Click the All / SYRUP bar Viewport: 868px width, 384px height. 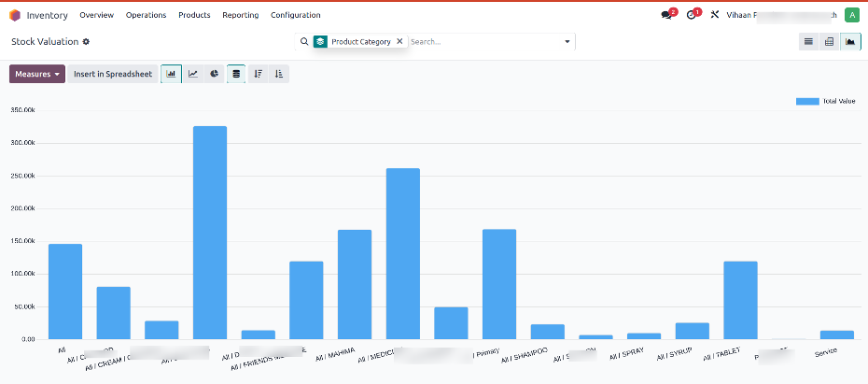(692, 331)
